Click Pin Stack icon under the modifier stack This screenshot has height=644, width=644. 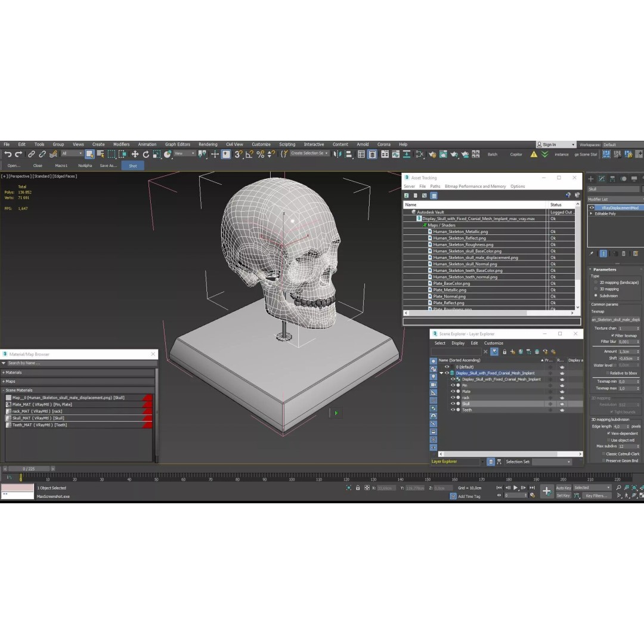coord(591,253)
